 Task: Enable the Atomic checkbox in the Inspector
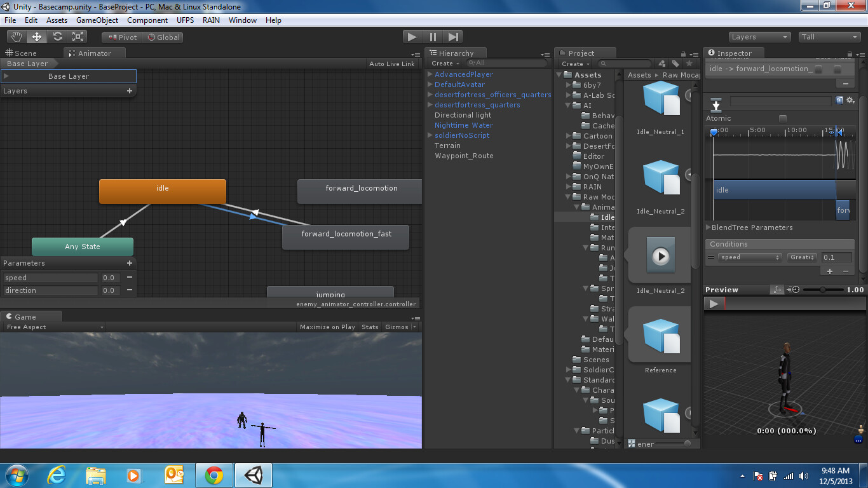782,118
